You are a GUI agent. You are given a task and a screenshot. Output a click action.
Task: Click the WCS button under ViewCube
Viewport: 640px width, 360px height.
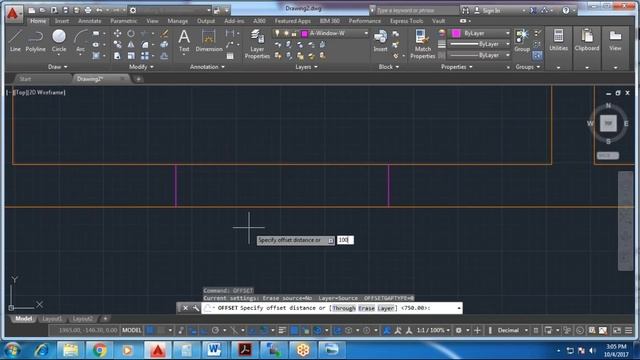point(607,156)
